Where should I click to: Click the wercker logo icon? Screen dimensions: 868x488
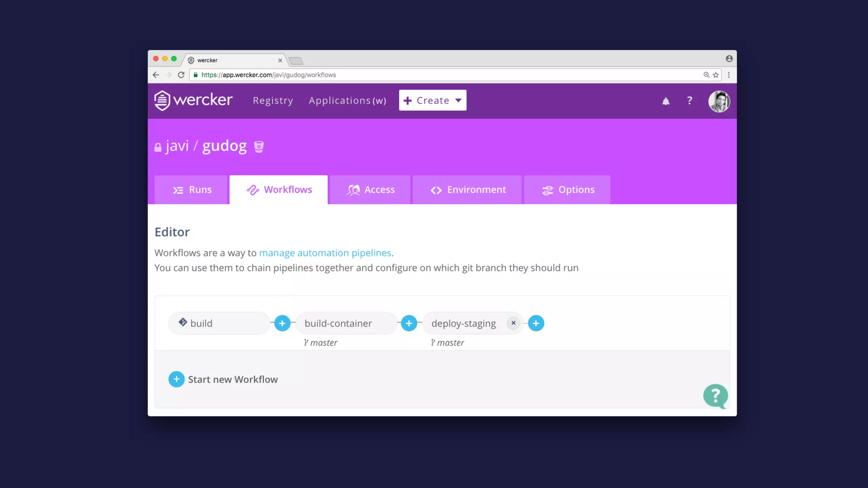click(162, 100)
